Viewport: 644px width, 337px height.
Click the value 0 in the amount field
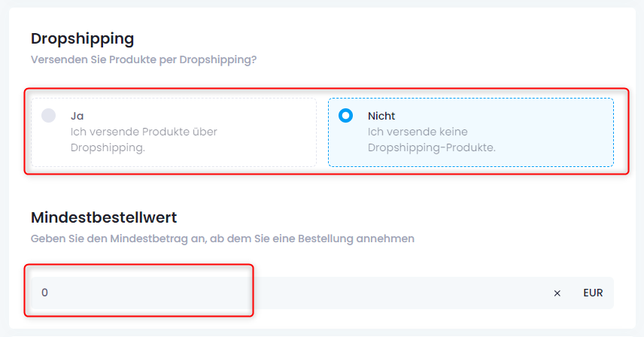44,293
